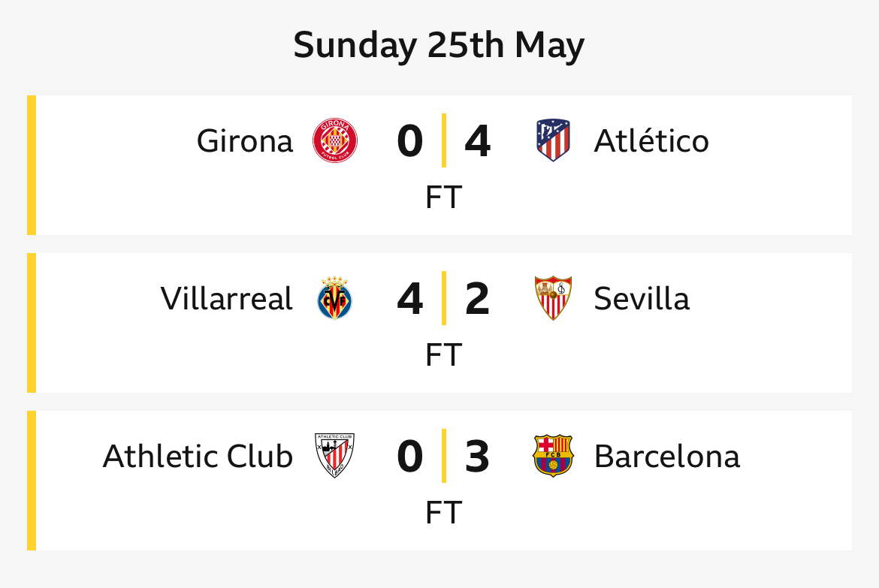The width and height of the screenshot is (879, 588).
Task: Click the Barcelona club crest
Action: [553, 456]
